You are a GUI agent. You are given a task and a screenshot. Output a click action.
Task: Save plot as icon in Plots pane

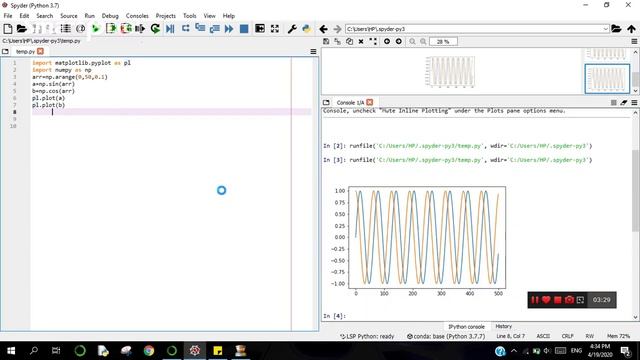pos(326,41)
